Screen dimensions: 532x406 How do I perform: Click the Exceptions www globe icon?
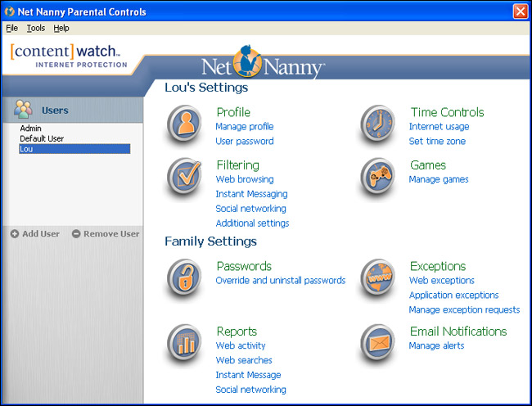[378, 277]
